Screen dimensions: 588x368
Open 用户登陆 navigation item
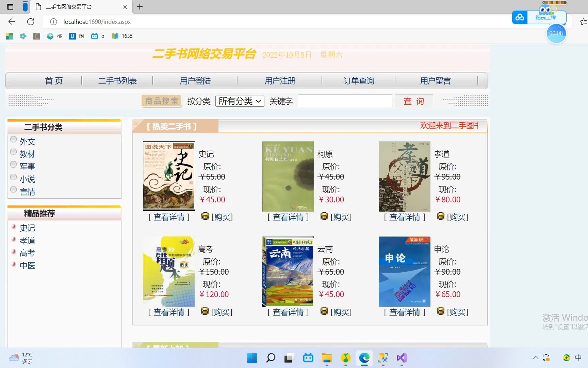(x=195, y=81)
